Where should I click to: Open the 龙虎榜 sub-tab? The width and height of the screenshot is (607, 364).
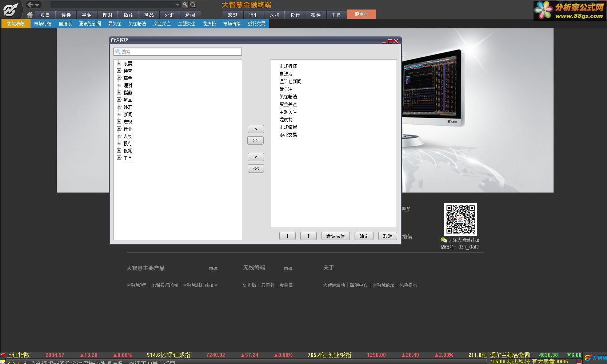209,24
